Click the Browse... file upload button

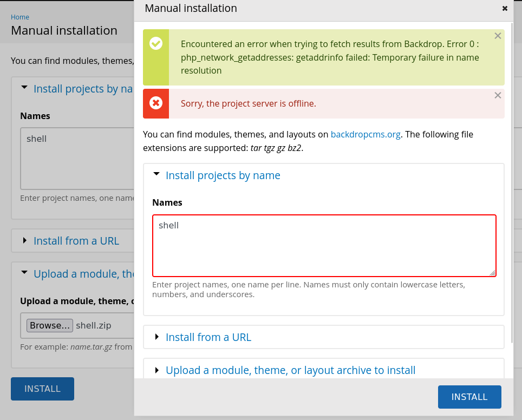(50, 325)
